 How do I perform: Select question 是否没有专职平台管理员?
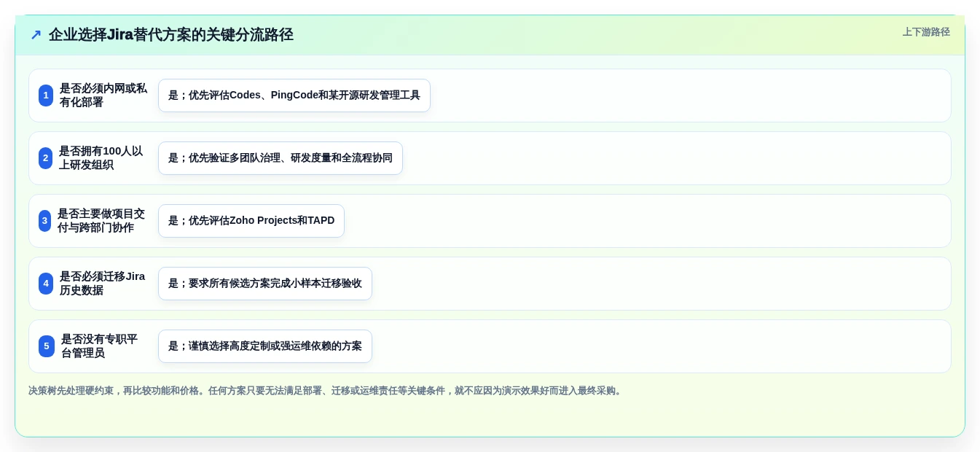tap(100, 346)
